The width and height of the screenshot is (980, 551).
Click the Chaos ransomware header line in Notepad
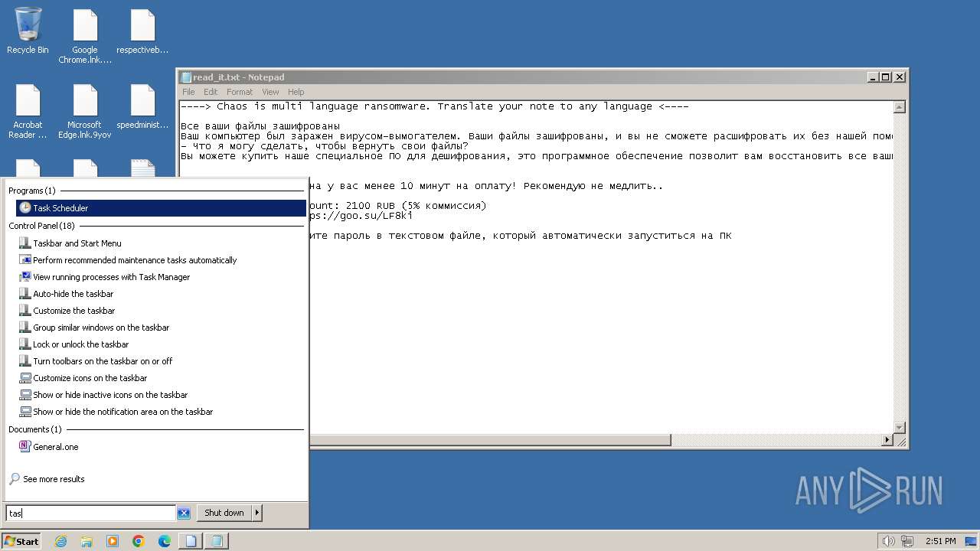coord(435,106)
